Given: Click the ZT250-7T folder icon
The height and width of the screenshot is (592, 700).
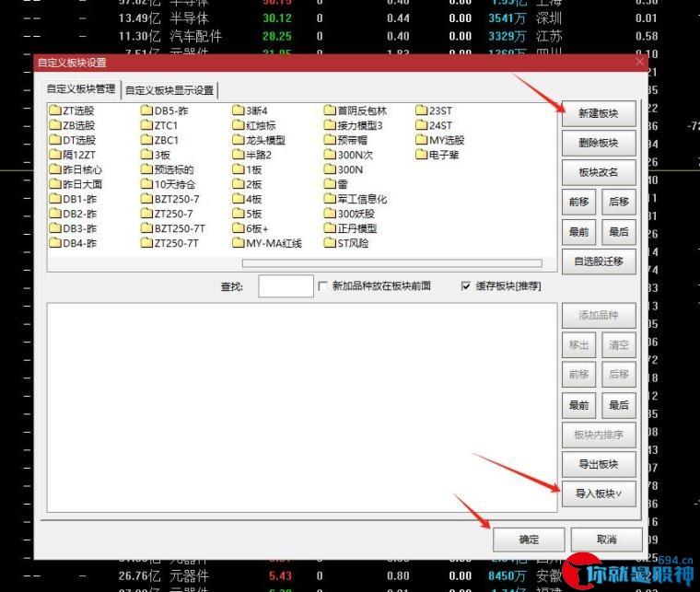Looking at the screenshot, I should coord(146,243).
